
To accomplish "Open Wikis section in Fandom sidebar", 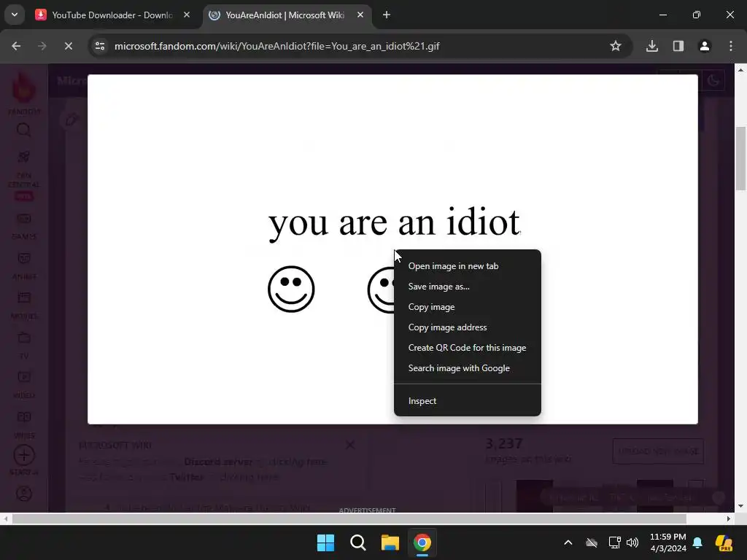I will (24, 425).
